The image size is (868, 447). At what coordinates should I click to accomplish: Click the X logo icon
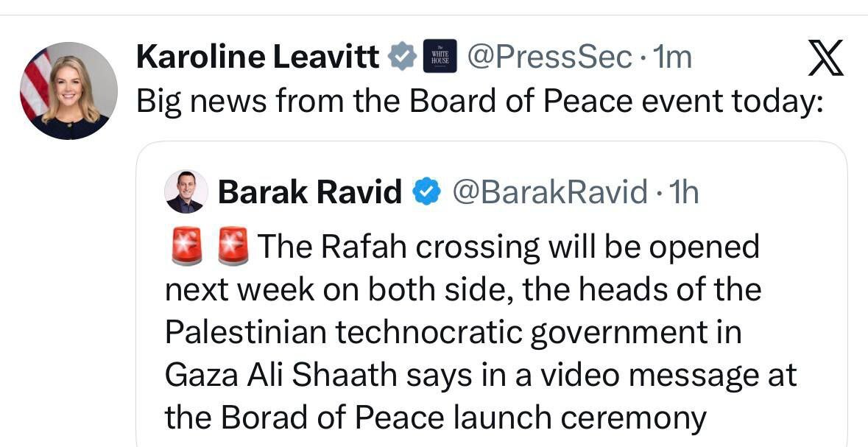click(x=825, y=57)
